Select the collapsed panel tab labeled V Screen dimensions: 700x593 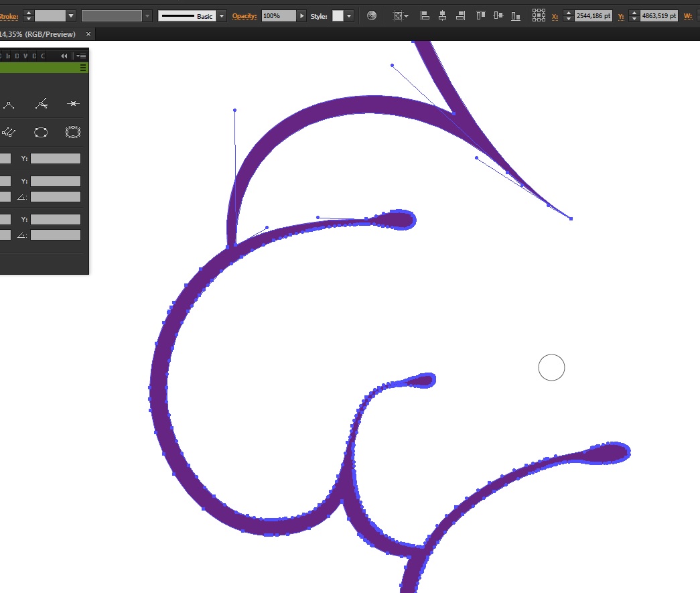(25, 56)
